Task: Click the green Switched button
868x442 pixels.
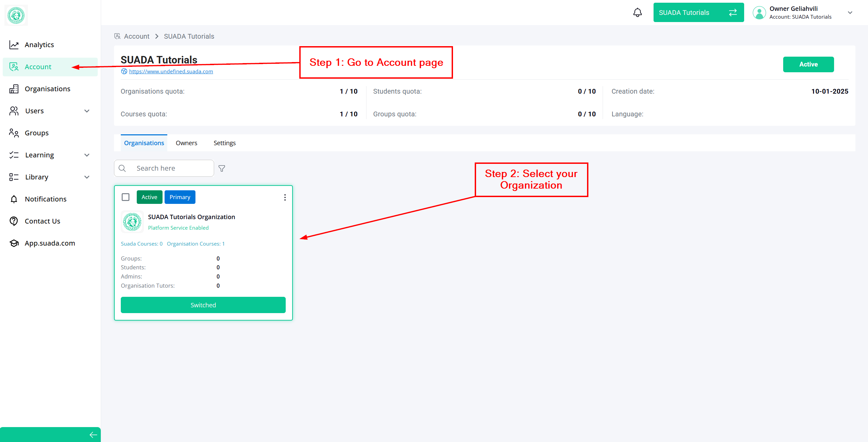Action: [x=203, y=305]
